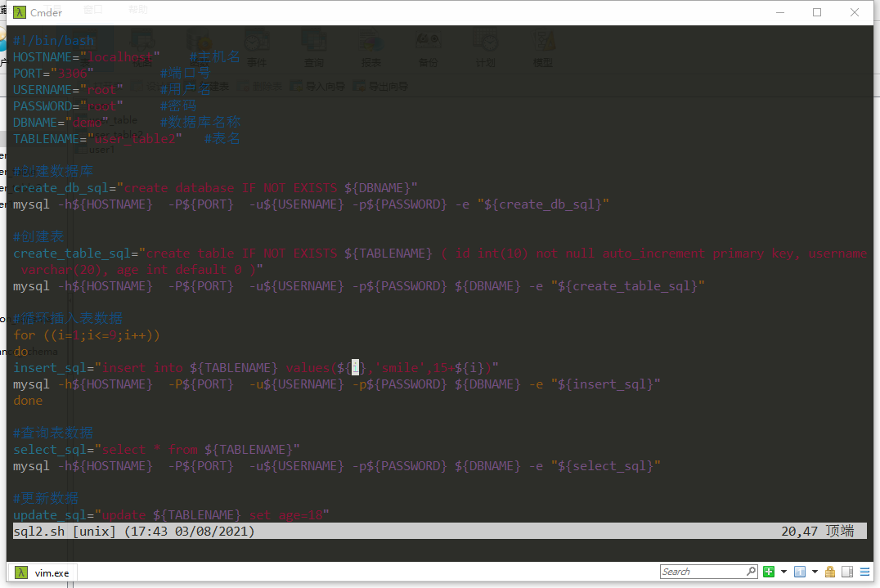Click the create_table_sql assignment line
Image resolution: width=880 pixels, height=588 pixels.
click(440, 254)
